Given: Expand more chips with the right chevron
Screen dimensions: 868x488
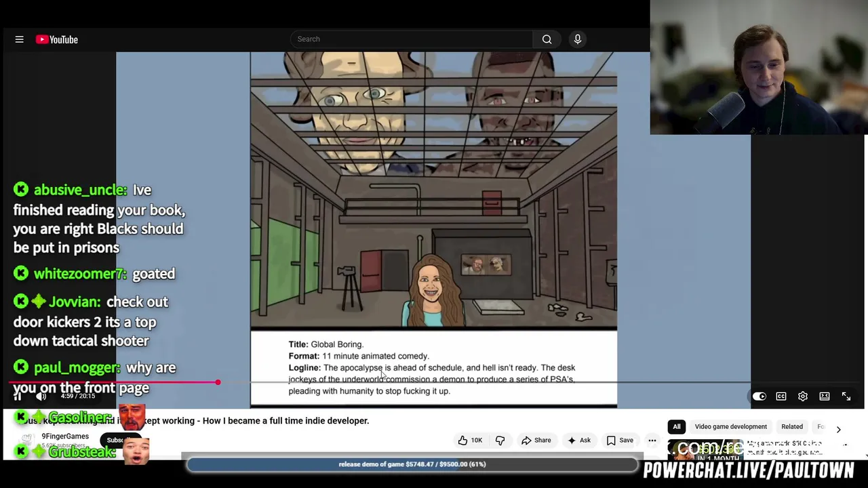Looking at the screenshot, I should pyautogui.click(x=838, y=429).
